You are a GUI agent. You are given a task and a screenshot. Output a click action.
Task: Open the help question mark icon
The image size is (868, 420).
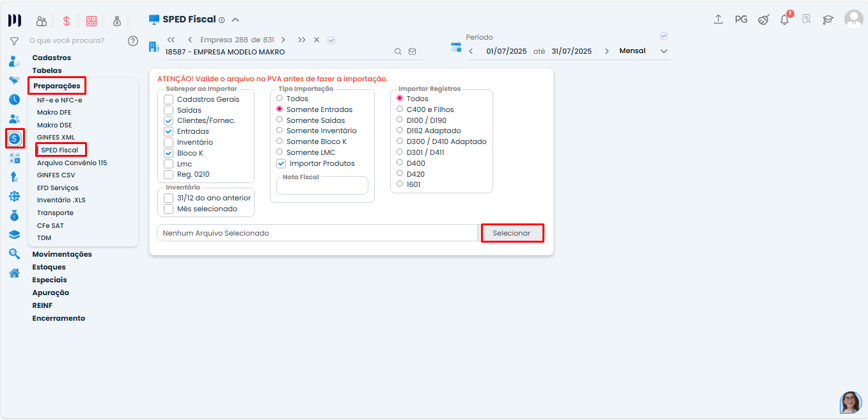[133, 41]
